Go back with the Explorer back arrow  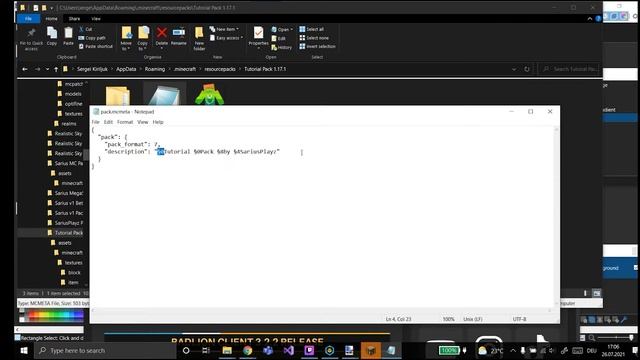tap(25, 69)
